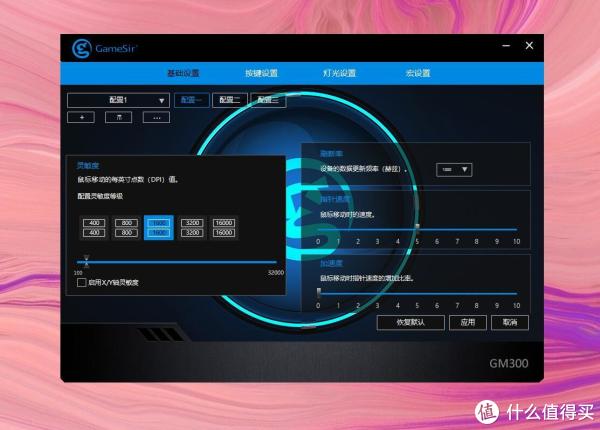
Task: Click the DPI sensitivity slider handle
Action: (x=86, y=261)
